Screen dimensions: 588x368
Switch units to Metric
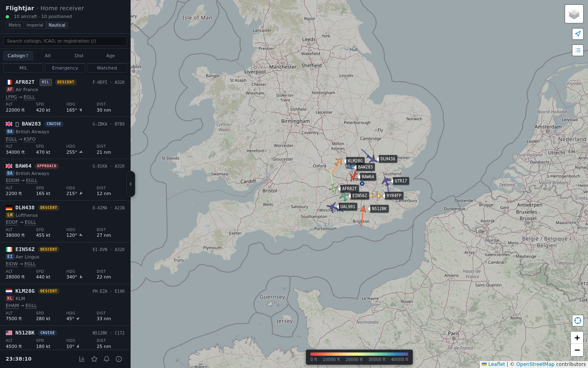pyautogui.click(x=14, y=25)
